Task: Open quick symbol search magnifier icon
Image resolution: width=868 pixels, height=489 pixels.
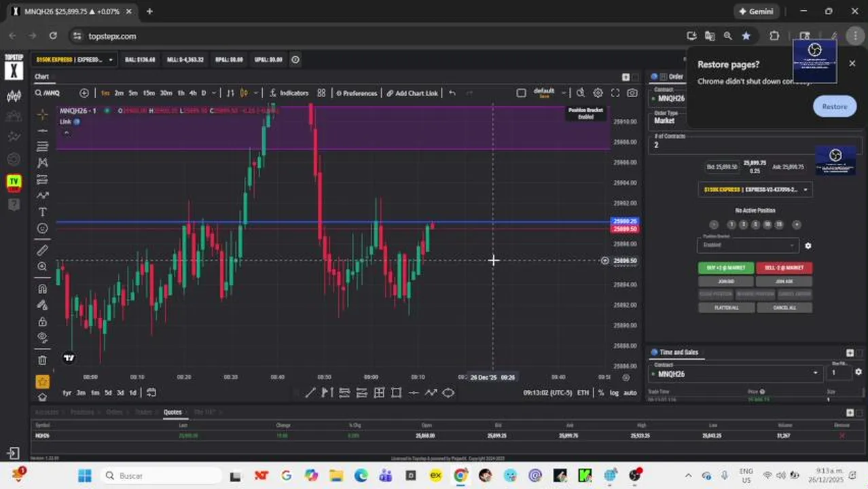Action: point(581,93)
